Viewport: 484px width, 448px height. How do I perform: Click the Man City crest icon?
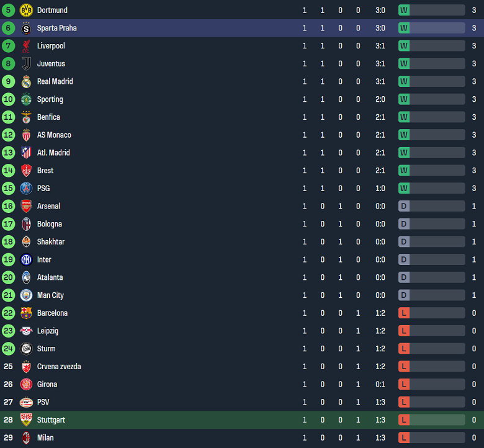pos(26,295)
